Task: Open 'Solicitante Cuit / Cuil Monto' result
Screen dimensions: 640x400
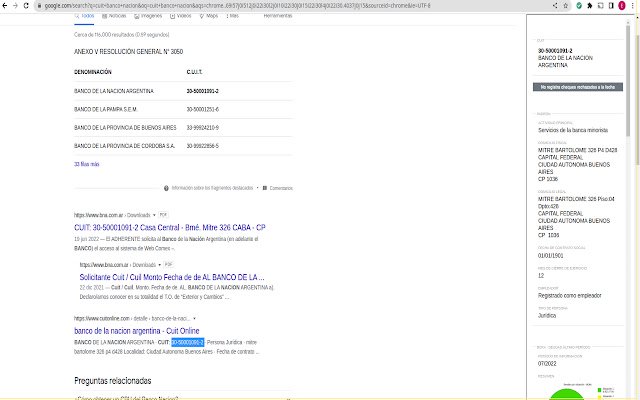Action: click(x=172, y=277)
